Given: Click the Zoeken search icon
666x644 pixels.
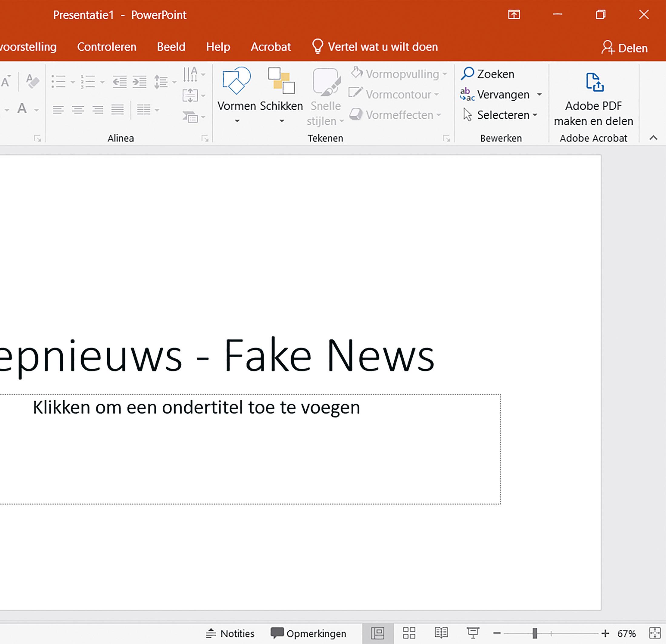Looking at the screenshot, I should click(468, 74).
